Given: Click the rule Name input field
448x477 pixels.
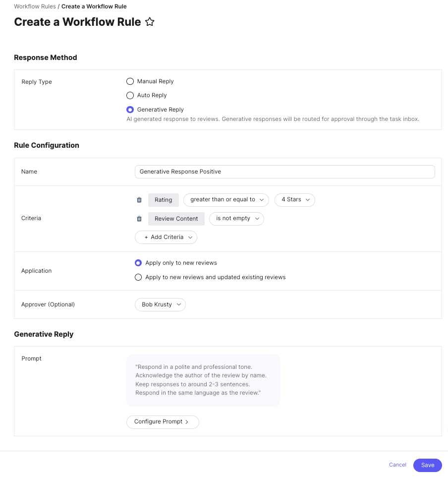Looking at the screenshot, I should click(284, 172).
